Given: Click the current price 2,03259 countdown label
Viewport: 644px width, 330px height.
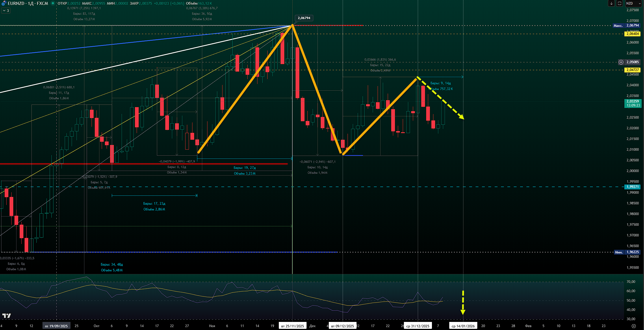Looking at the screenshot, I should click(x=632, y=103).
